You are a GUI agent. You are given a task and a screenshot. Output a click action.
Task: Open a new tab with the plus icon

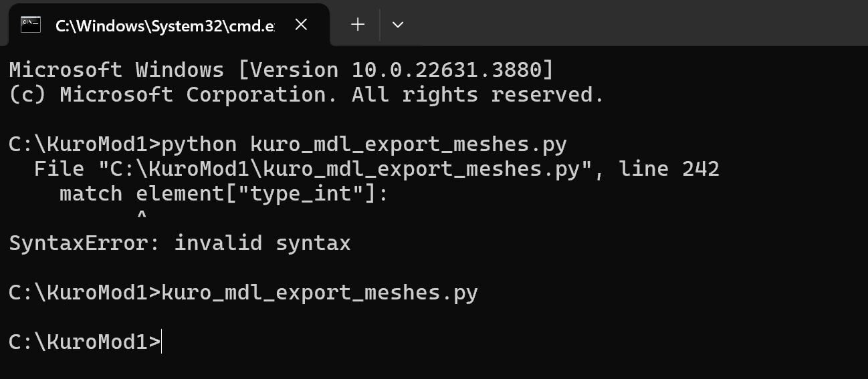pyautogui.click(x=358, y=25)
